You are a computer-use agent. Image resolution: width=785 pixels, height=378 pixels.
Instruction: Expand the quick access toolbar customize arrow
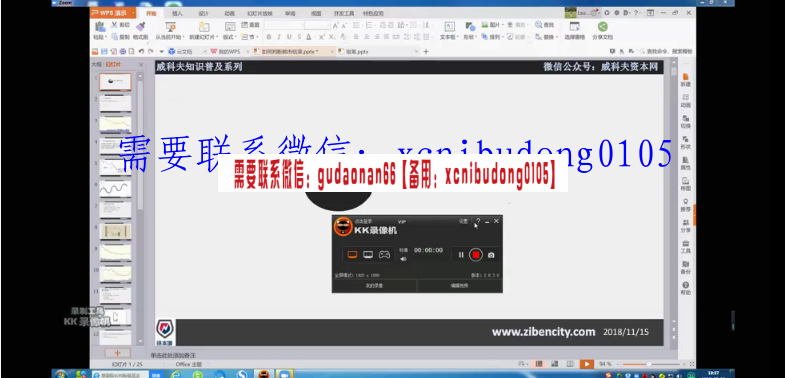(x=161, y=52)
